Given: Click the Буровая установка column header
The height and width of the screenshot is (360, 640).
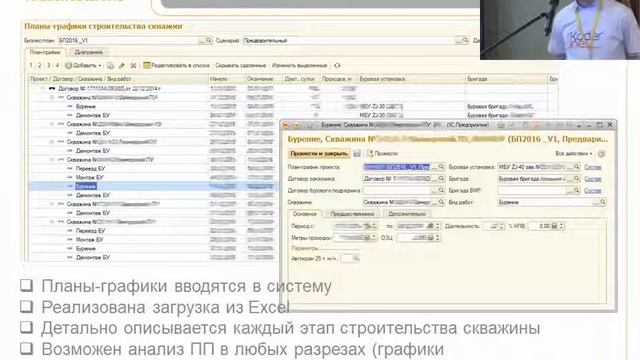Looking at the screenshot, I should pyautogui.click(x=411, y=79).
